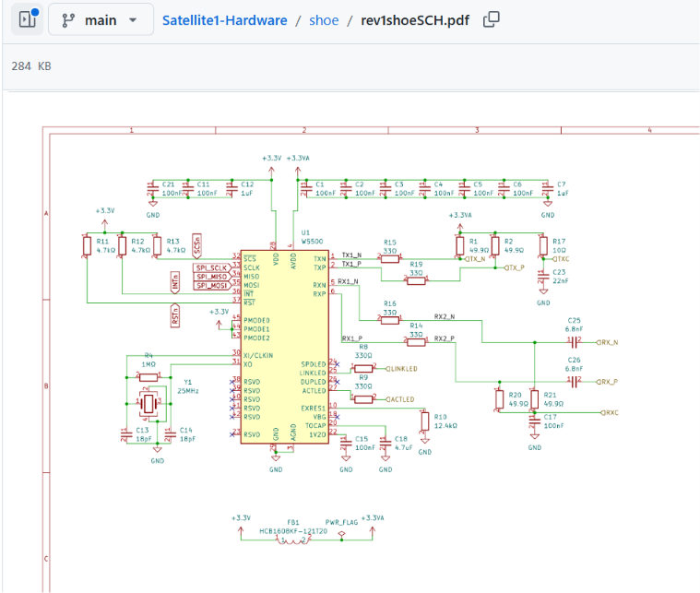Click the Y1 25MHz crystal symbol

148,404
